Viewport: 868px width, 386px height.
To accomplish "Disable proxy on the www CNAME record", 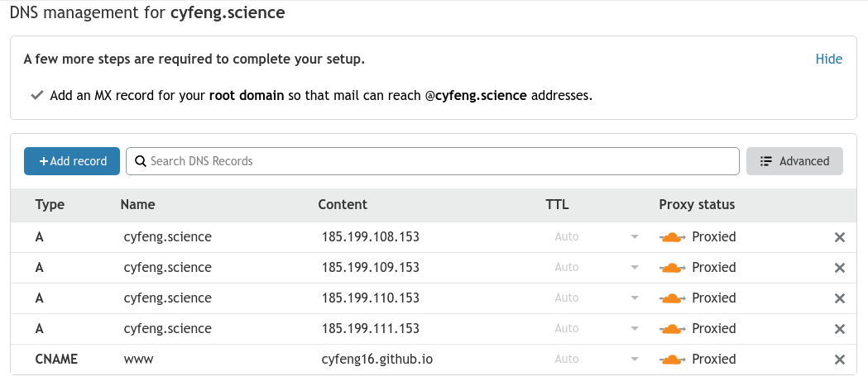I will coord(673,360).
